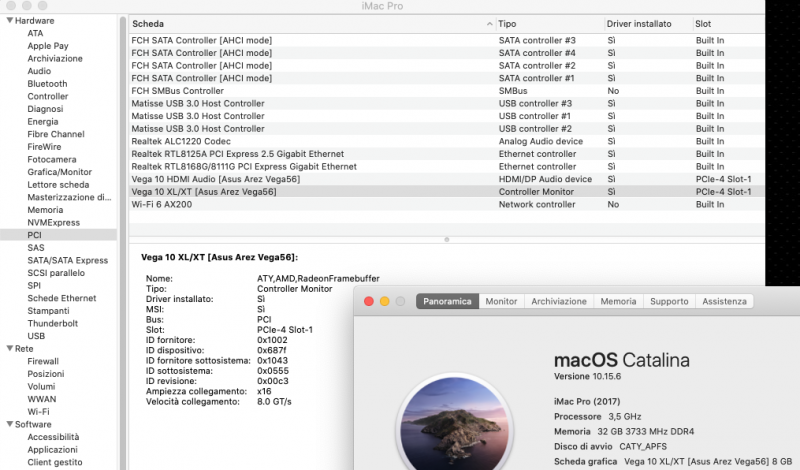Click the Assistenza tab
Screen dimensions: 800x470
[724, 302]
